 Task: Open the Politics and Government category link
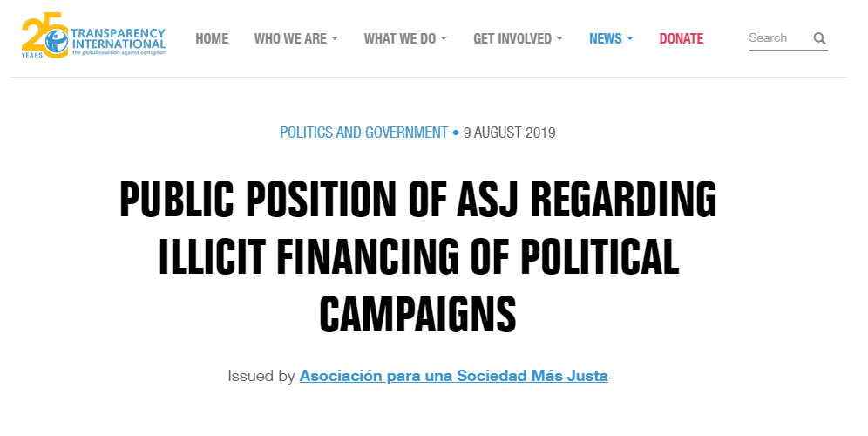[363, 133]
